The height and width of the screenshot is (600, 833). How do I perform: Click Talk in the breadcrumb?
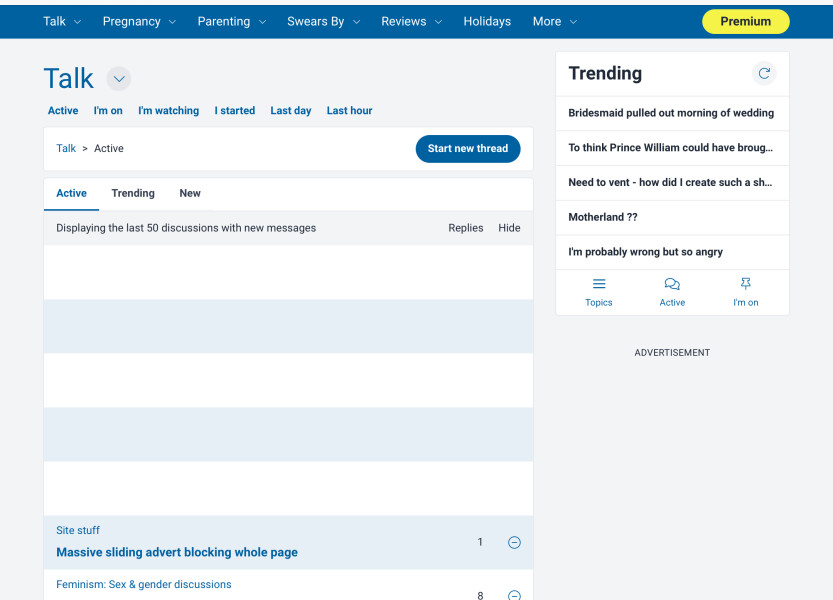66,148
